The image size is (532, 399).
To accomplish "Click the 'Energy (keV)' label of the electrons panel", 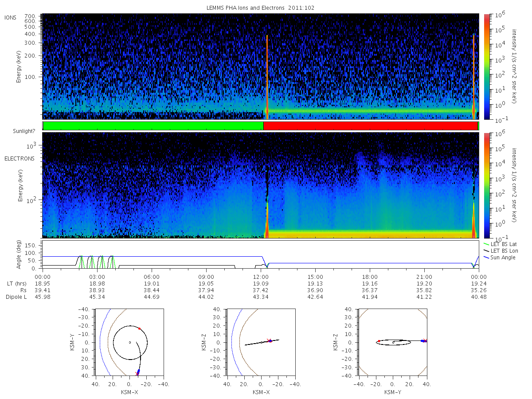I will tap(20, 185).
